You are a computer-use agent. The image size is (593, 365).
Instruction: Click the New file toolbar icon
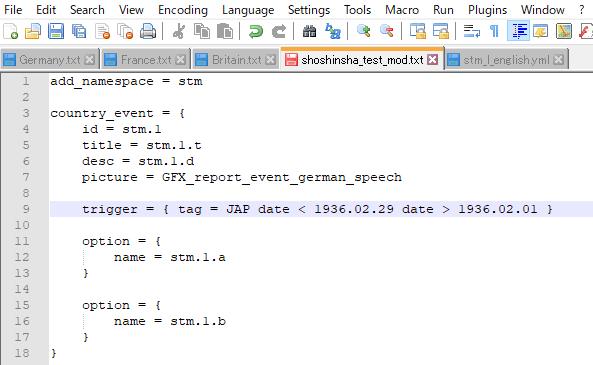tap(10, 31)
